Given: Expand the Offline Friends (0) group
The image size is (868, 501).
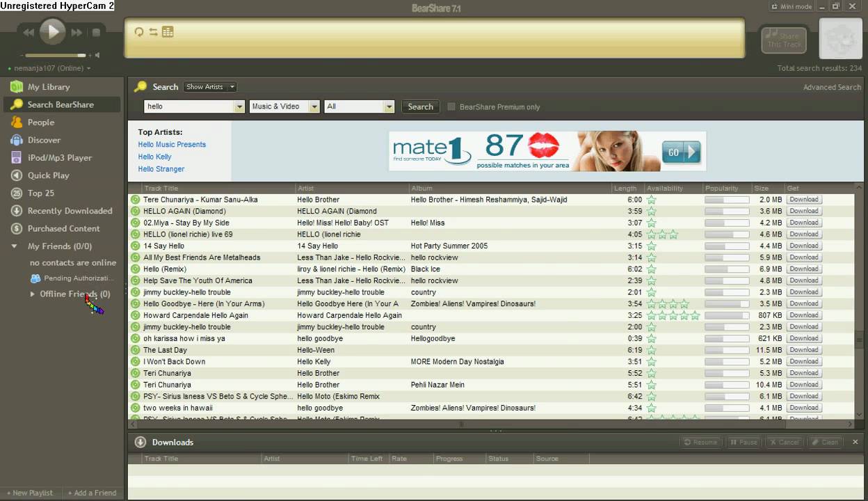Looking at the screenshot, I should click(x=32, y=294).
